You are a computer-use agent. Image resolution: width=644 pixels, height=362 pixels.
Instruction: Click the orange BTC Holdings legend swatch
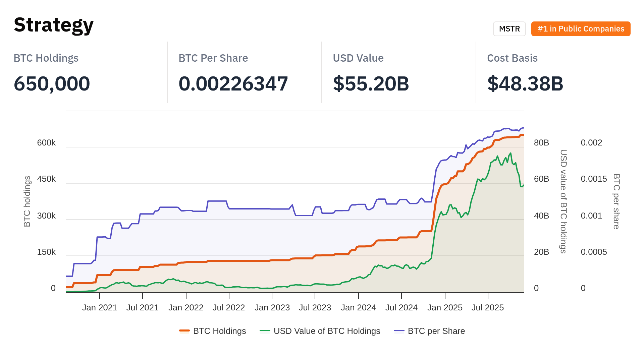pos(184,331)
